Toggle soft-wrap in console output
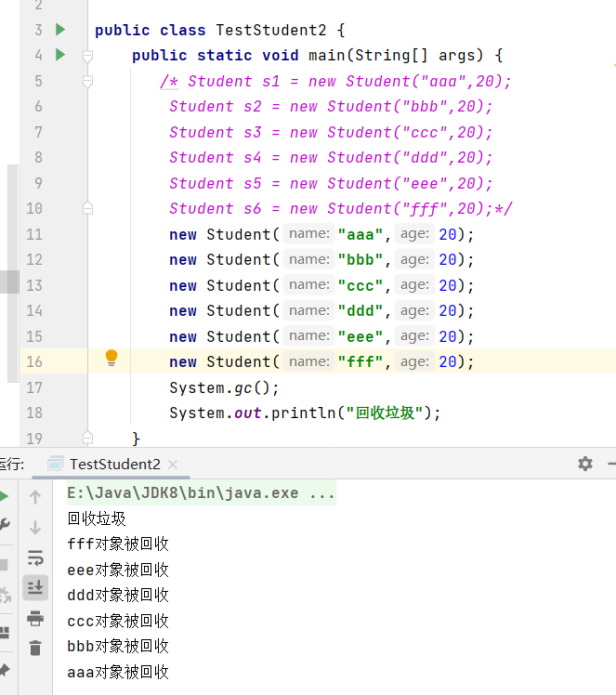 pos(35,557)
